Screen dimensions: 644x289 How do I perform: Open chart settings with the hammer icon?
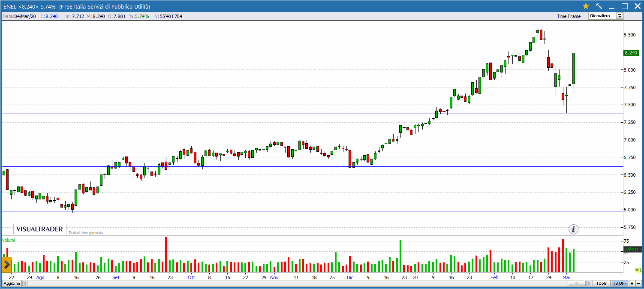click(x=599, y=6)
